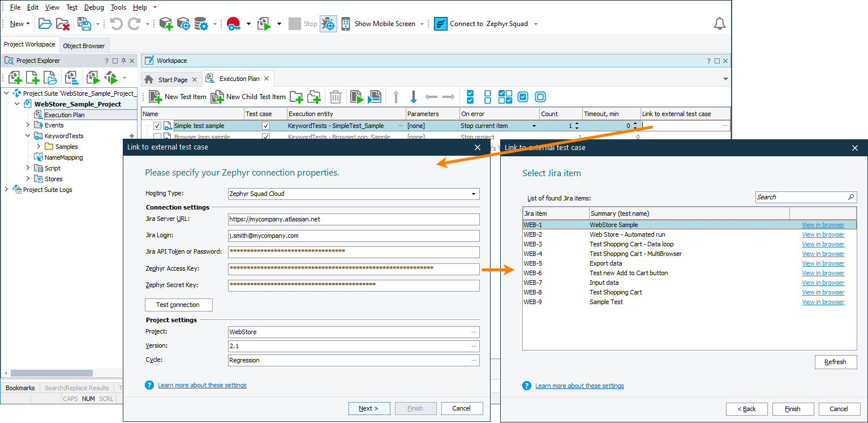
Task: Click the Record Keyword Test red icon
Action: click(233, 24)
